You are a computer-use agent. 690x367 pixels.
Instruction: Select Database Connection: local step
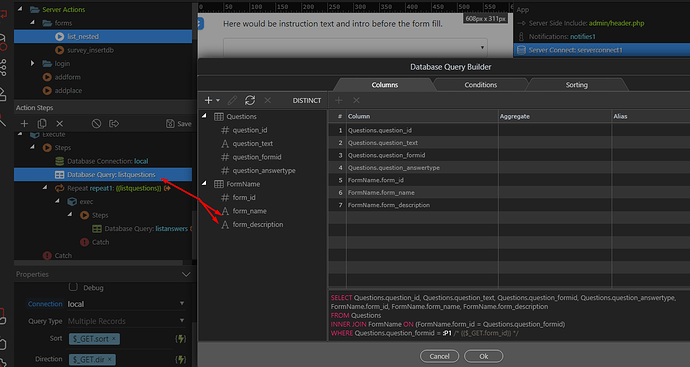tap(107, 161)
